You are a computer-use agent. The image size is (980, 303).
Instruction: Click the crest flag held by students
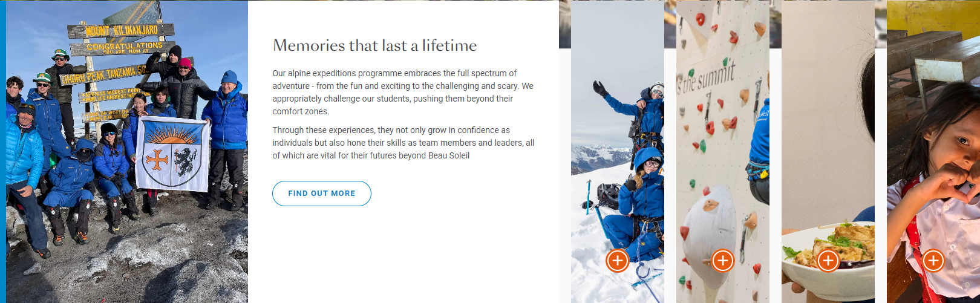coord(172,154)
